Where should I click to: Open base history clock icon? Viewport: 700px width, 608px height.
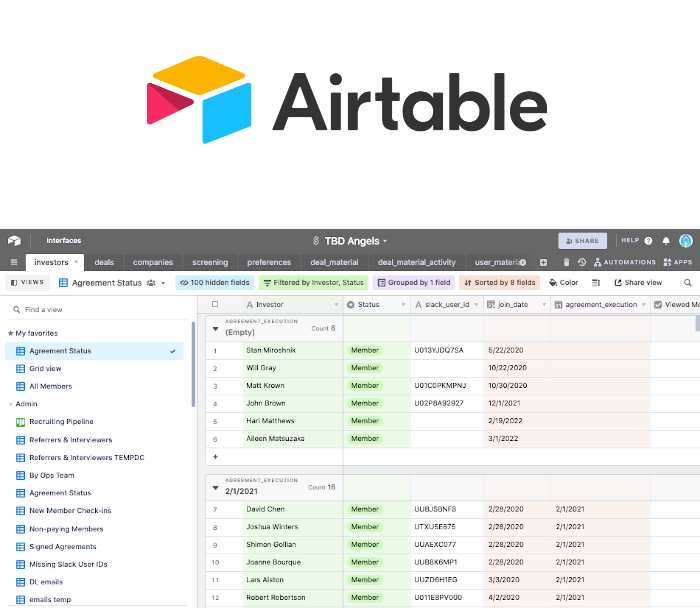pos(582,262)
